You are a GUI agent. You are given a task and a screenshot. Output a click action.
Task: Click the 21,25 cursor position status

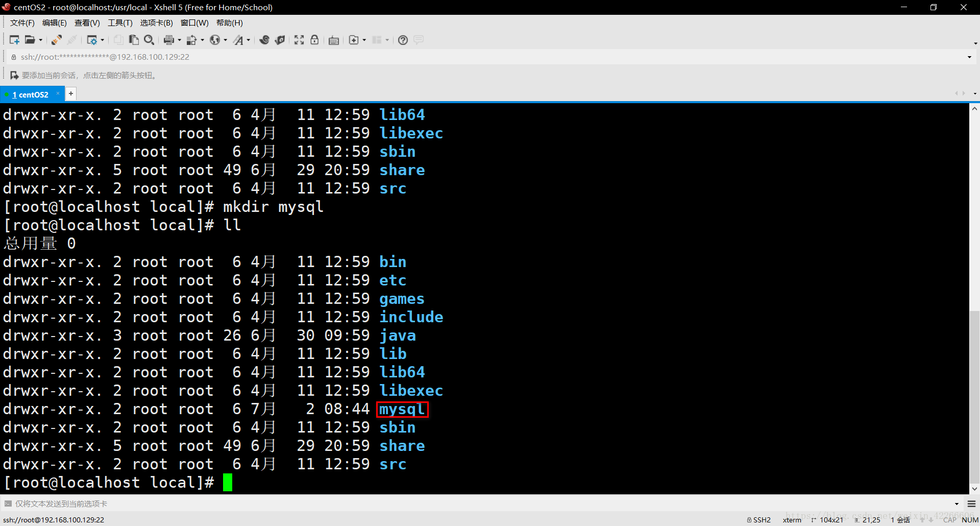[x=868, y=520]
